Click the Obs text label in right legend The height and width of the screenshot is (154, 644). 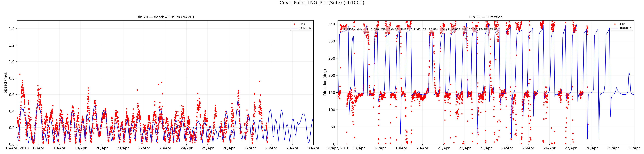point(622,24)
